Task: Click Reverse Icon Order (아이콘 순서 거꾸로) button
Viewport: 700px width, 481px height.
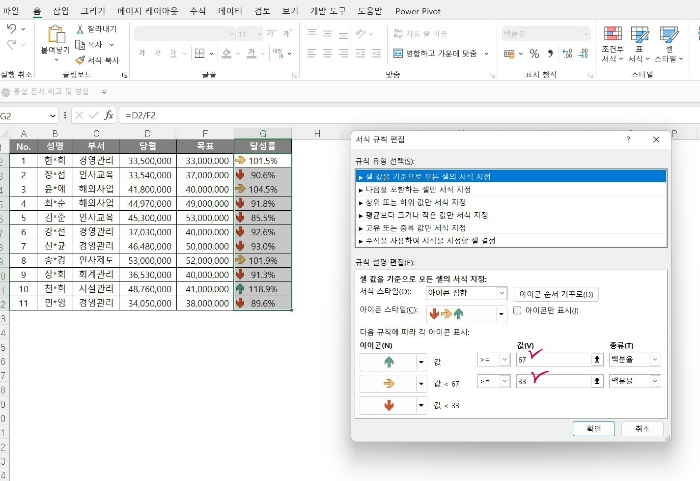Action: point(556,294)
